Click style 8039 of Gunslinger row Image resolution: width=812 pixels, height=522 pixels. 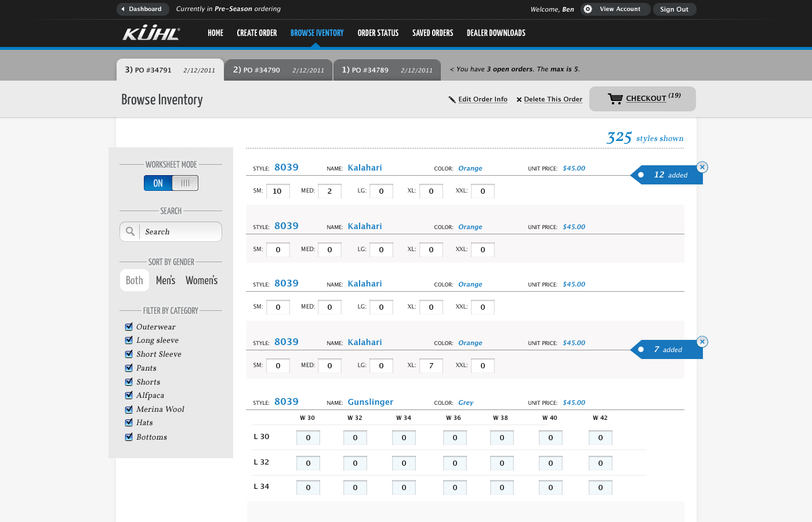click(x=287, y=401)
